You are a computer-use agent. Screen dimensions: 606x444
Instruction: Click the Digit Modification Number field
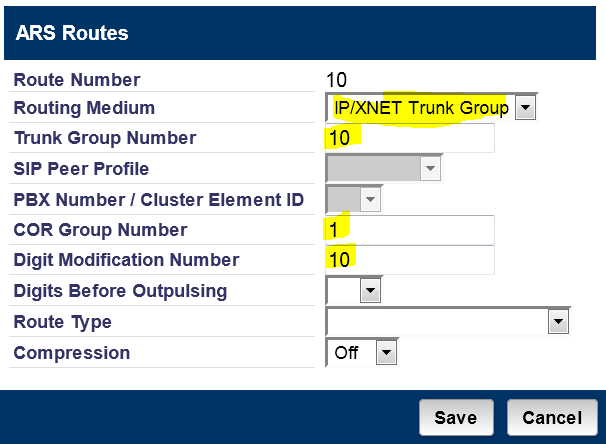[410, 260]
